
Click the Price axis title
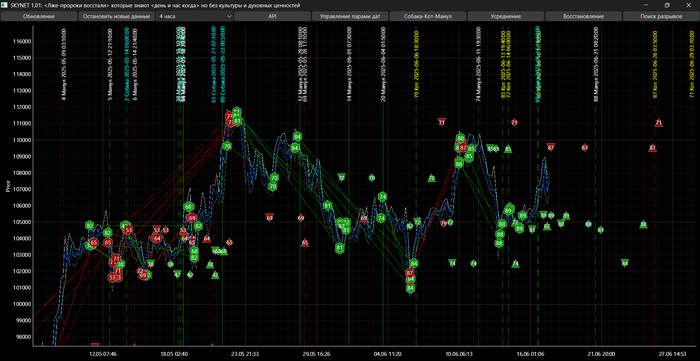[x=8, y=187]
